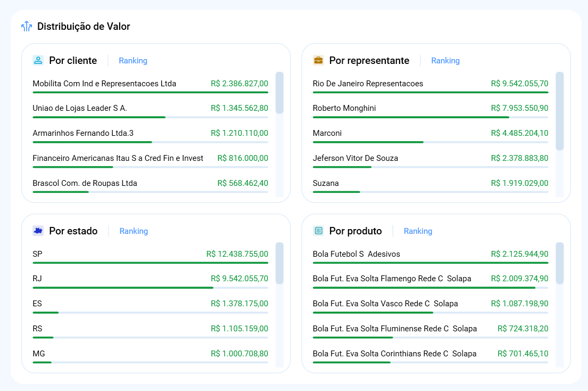
Task: Click the Por cliente person icon
Action: pos(38,60)
